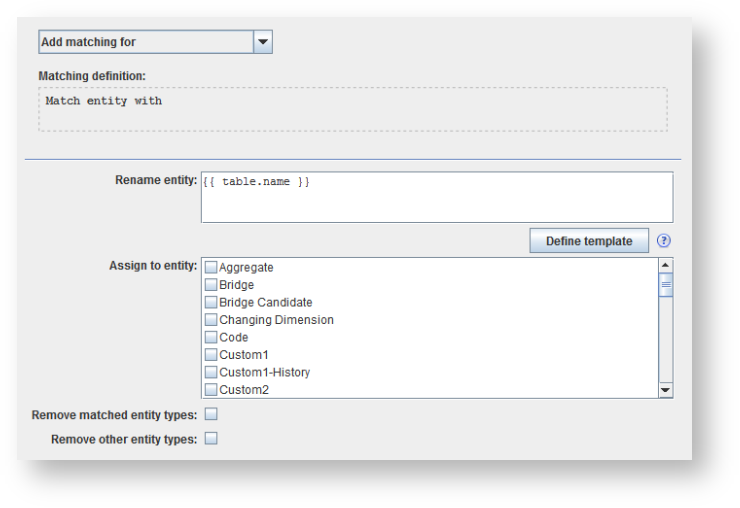Image resolution: width=740 pixels, height=508 pixels.
Task: Toggle Remove other entity types checkbox
Action: [x=211, y=438]
